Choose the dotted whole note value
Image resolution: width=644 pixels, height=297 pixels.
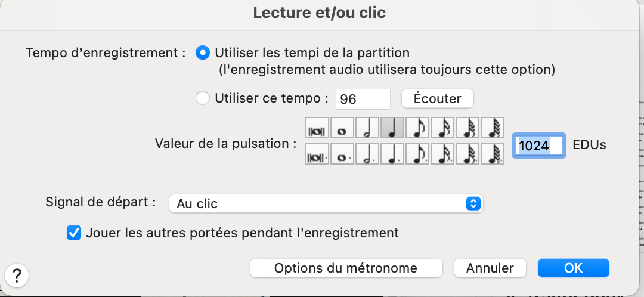click(x=342, y=154)
